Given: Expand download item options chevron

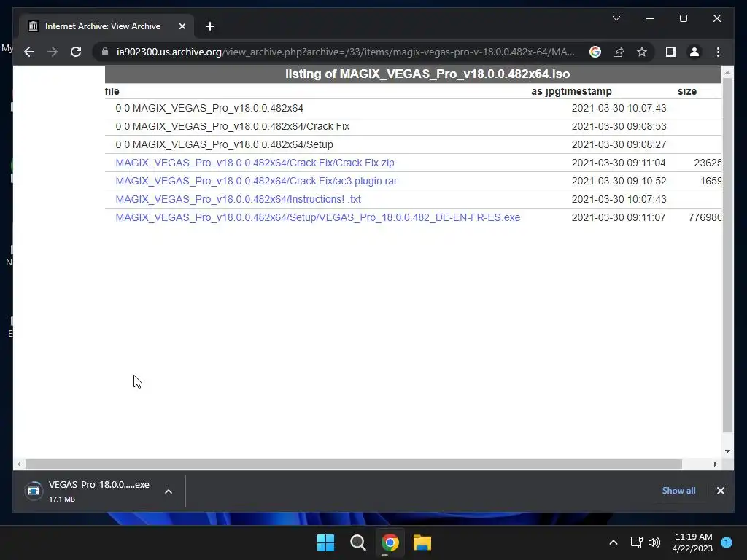Looking at the screenshot, I should (x=169, y=491).
